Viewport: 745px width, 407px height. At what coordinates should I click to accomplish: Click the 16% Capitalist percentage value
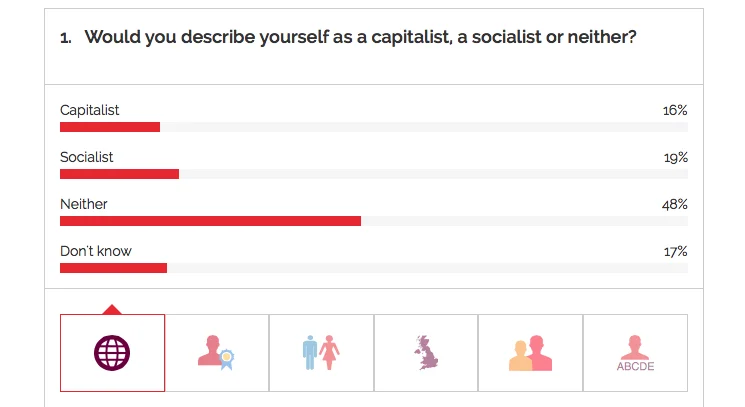pyautogui.click(x=675, y=111)
